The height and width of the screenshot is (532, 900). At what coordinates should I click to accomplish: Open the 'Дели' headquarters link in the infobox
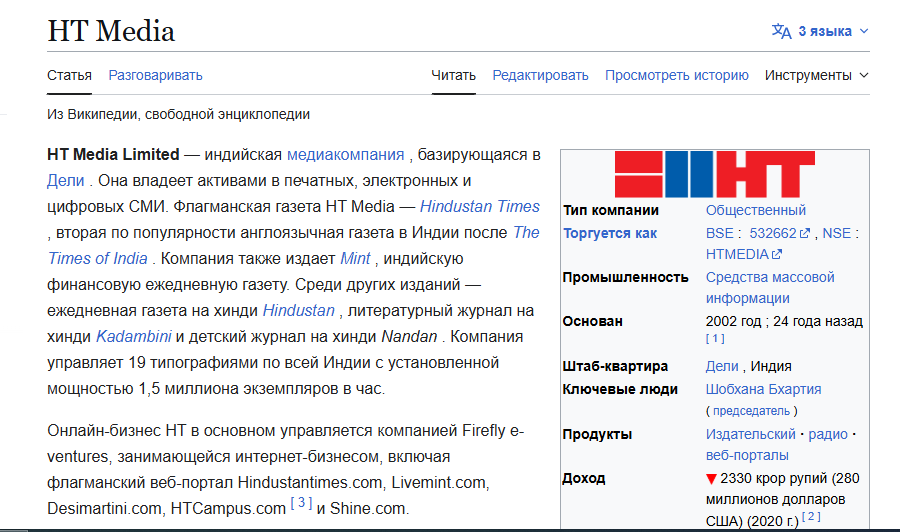[x=722, y=366]
